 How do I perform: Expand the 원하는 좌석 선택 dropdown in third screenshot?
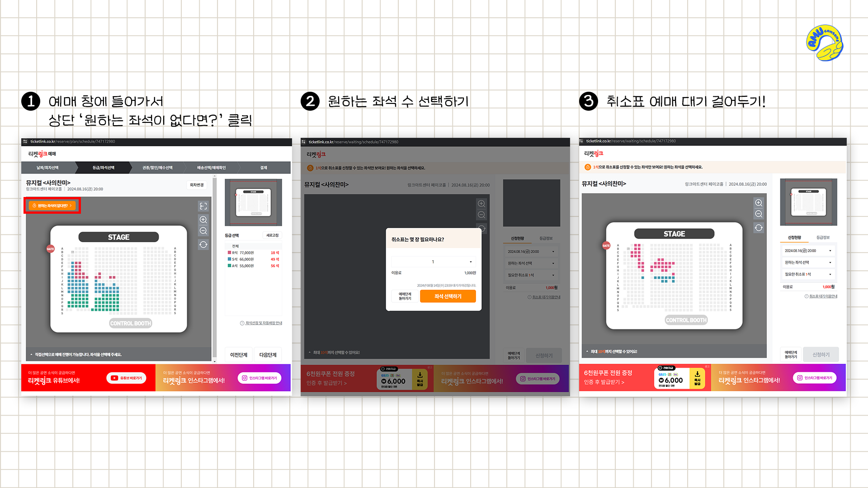click(x=808, y=263)
